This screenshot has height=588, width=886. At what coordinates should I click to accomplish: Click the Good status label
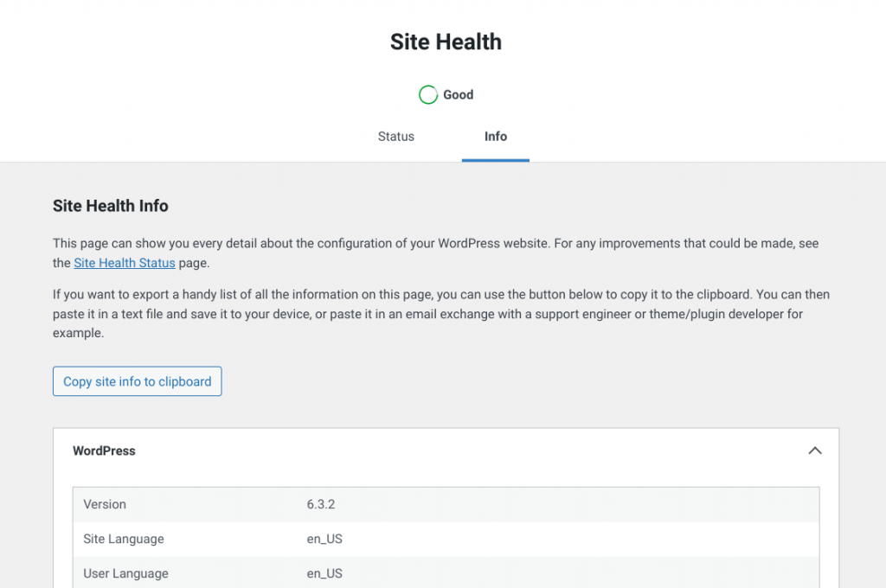click(458, 95)
